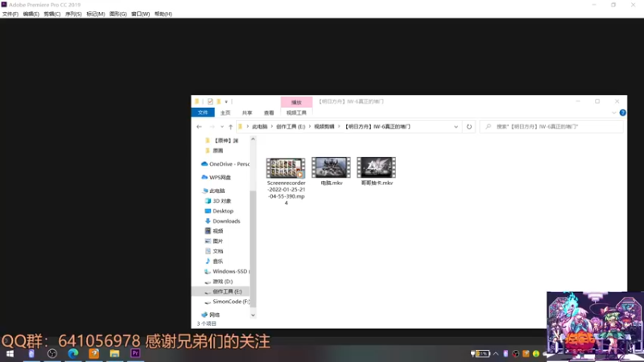The height and width of the screenshot is (362, 644).
Task: Switch to the 查看 ribbon tab
Action: pyautogui.click(x=269, y=113)
